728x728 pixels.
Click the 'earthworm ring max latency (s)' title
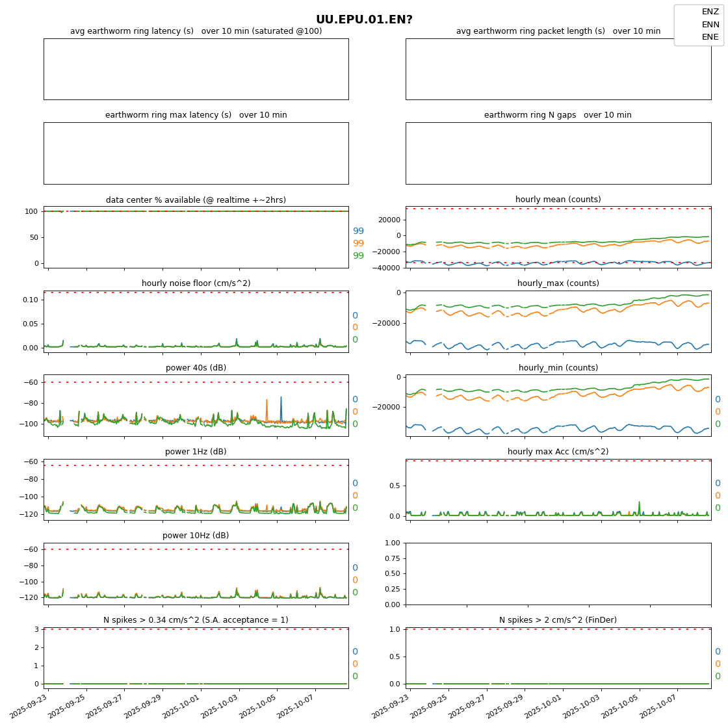click(196, 115)
